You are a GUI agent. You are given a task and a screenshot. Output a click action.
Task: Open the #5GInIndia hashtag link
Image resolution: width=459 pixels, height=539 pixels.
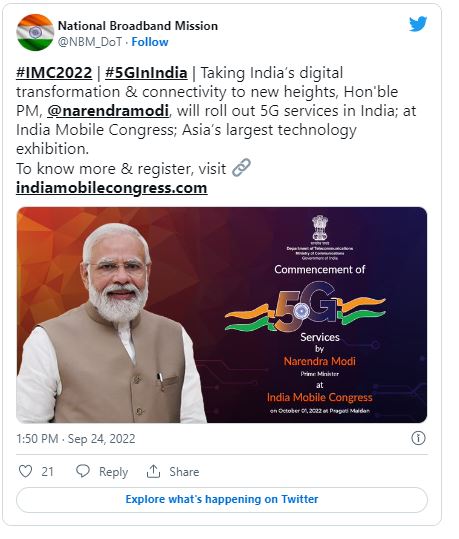coord(146,73)
